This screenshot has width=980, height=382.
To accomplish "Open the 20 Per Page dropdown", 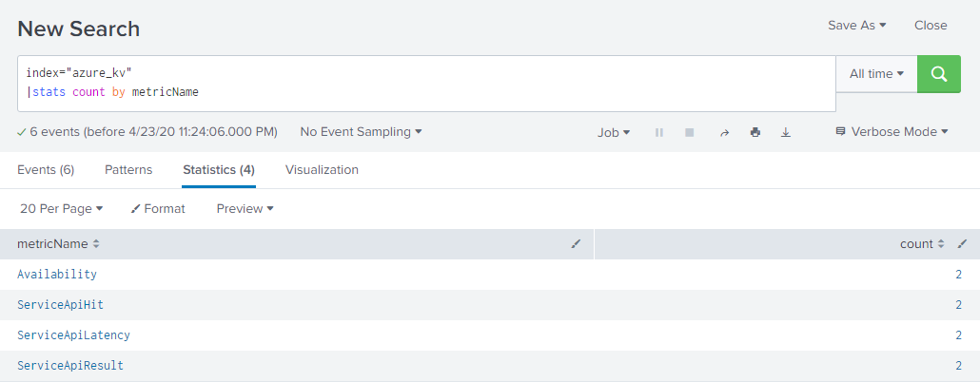I will [62, 208].
